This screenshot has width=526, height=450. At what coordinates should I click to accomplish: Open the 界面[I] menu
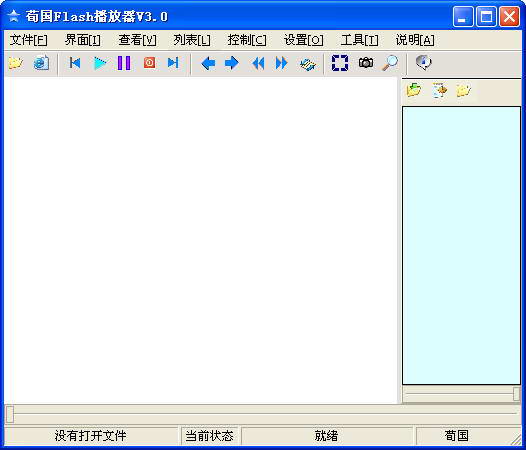[x=83, y=40]
